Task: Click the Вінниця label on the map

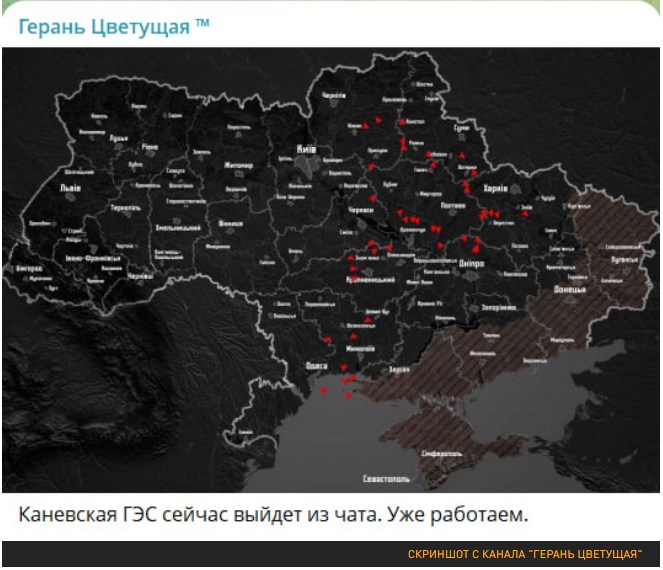Action: [x=230, y=223]
